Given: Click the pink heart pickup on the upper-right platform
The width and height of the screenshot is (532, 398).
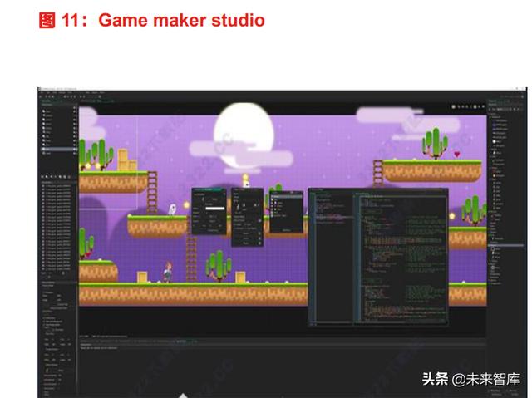Looking at the screenshot, I should (x=457, y=155).
